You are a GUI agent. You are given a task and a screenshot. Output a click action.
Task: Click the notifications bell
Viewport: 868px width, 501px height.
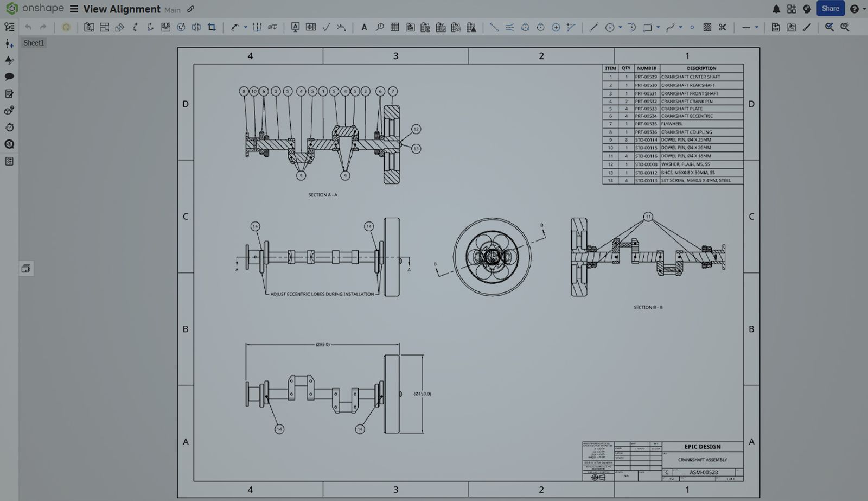click(x=775, y=9)
